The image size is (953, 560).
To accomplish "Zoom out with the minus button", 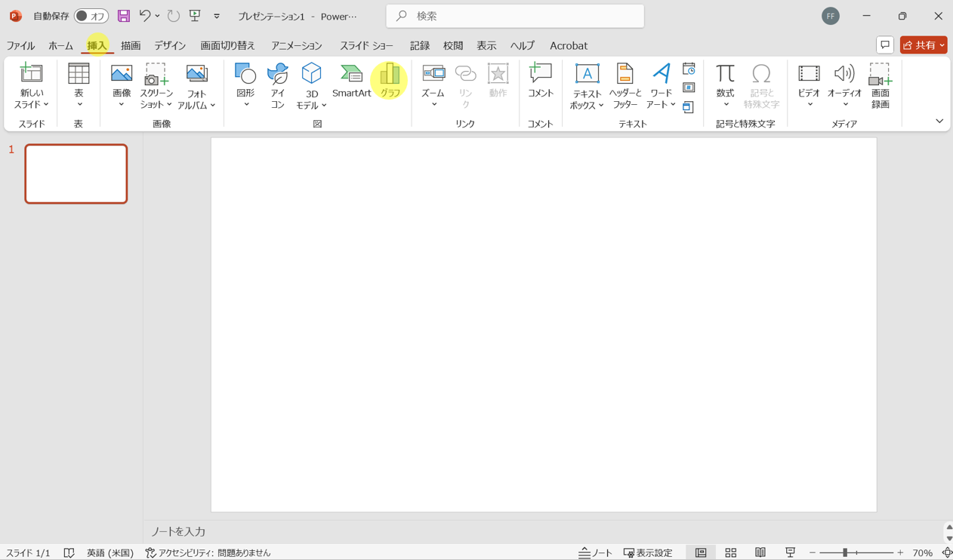I will pos(813,552).
